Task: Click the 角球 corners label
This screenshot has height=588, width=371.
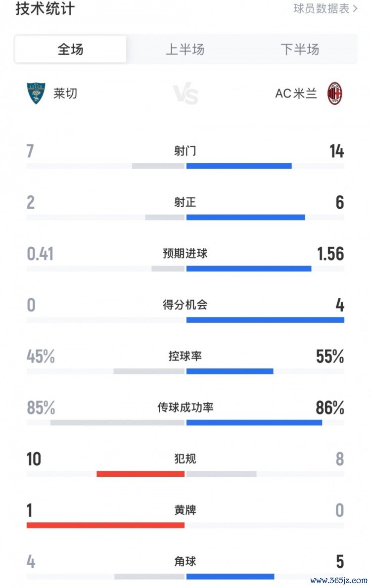Action: pos(185,561)
